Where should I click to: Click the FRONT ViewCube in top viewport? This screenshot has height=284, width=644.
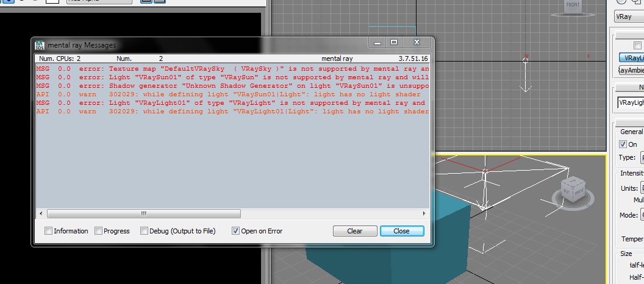coord(573,5)
